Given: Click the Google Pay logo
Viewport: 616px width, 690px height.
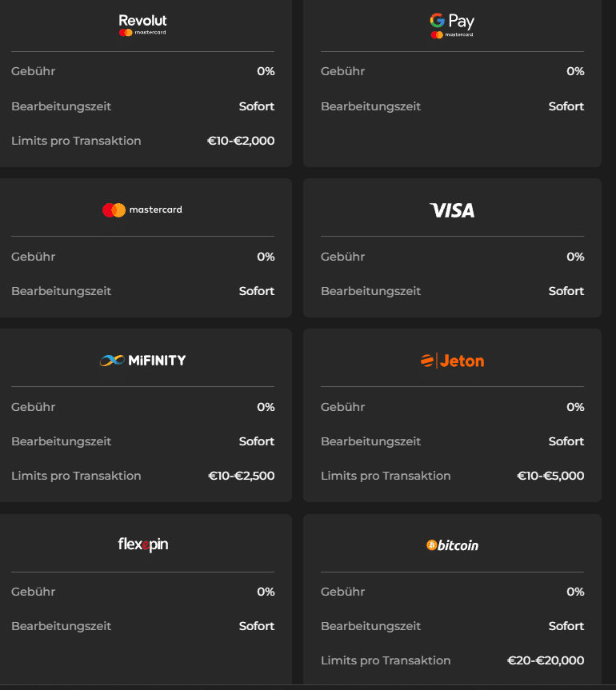Looking at the screenshot, I should pyautogui.click(x=452, y=25).
